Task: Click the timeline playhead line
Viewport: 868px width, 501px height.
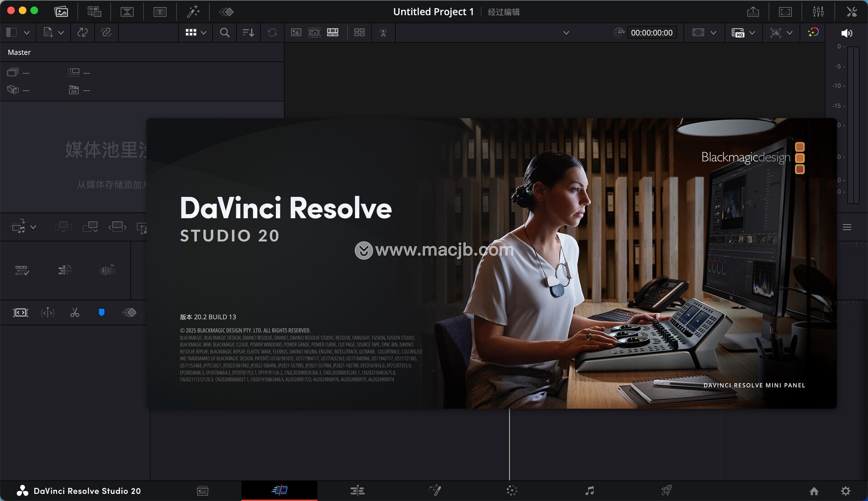Action: (x=509, y=444)
